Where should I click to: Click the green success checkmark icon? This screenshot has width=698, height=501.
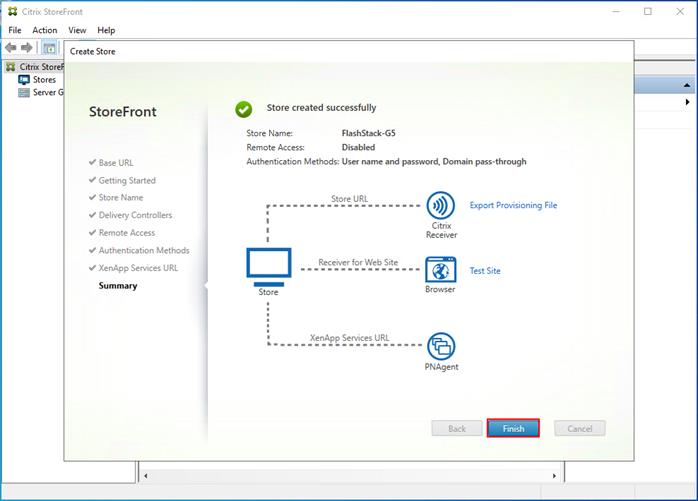(x=243, y=109)
